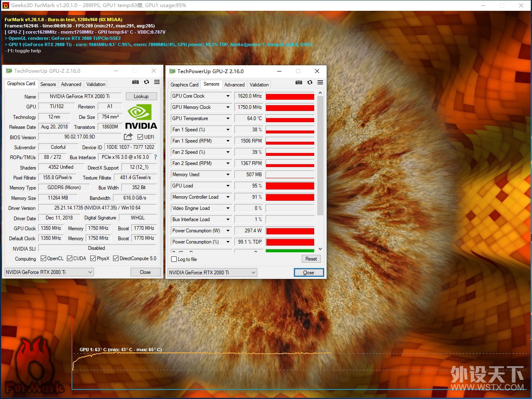Toggle the DirectCompute 5.0 checkbox

tap(116, 259)
